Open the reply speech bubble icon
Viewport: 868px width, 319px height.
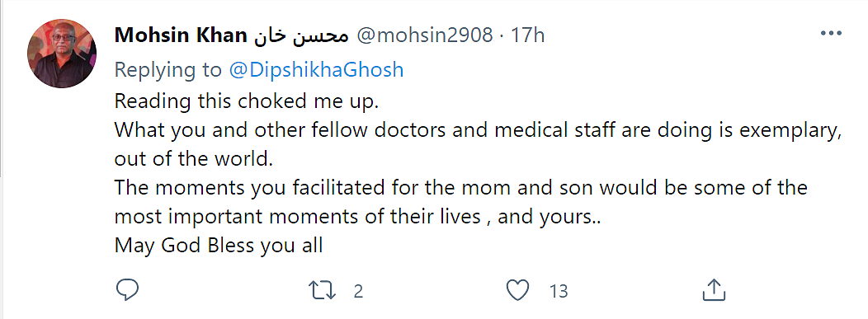pyautogui.click(x=127, y=289)
